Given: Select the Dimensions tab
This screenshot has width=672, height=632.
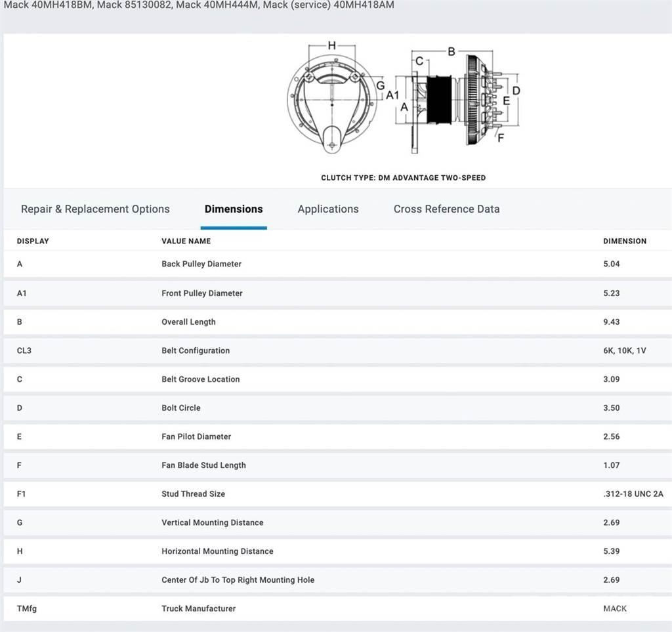Looking at the screenshot, I should 234,209.
